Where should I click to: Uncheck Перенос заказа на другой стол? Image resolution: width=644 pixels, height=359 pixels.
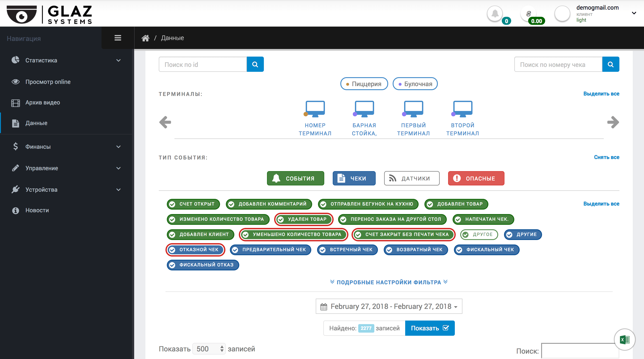click(392, 219)
